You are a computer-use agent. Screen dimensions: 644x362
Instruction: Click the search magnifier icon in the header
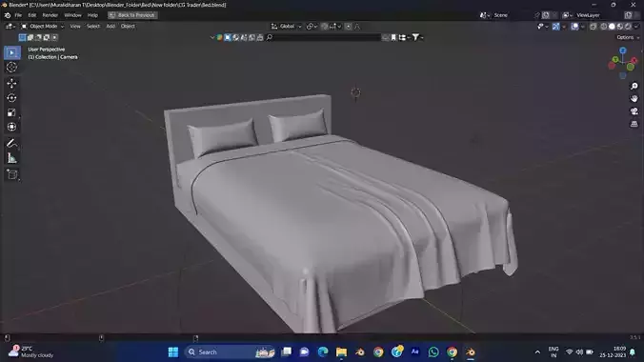point(270,37)
